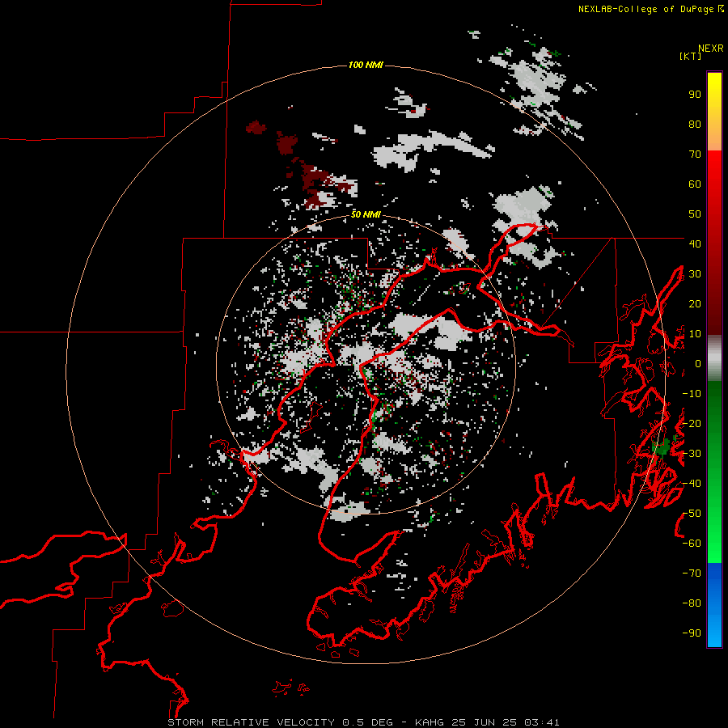Click the 40 value on velocity scale
Screen dimensions: 728x728
[695, 244]
